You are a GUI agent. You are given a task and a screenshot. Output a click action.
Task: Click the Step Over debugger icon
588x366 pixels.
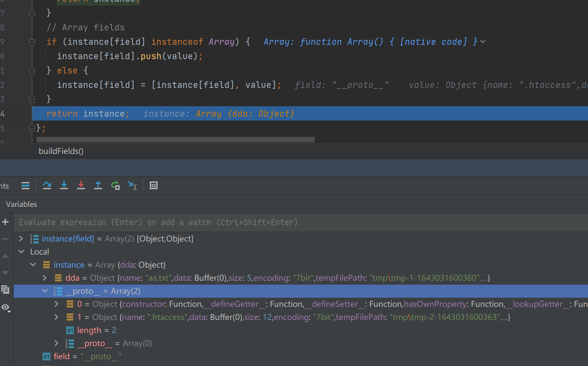pos(47,186)
